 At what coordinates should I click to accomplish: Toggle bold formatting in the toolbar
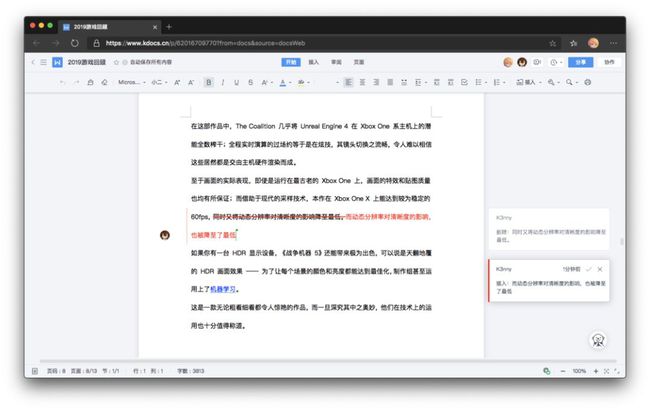(x=209, y=82)
